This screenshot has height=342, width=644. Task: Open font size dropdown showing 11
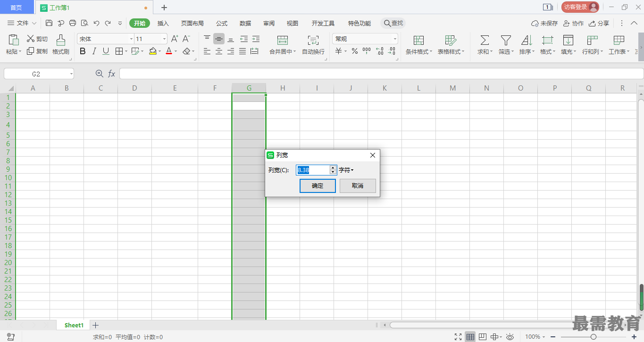(164, 39)
